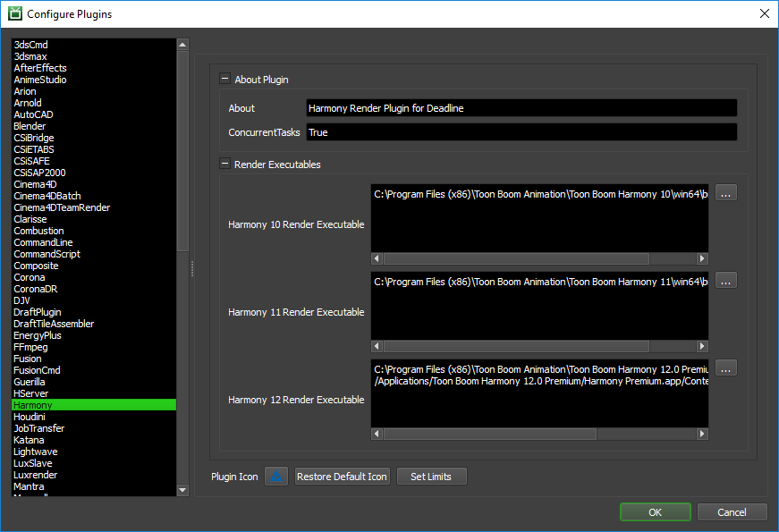Click Harmony 12 path horizontal scrollbar thumb
The width and height of the screenshot is (779, 532).
tap(490, 434)
